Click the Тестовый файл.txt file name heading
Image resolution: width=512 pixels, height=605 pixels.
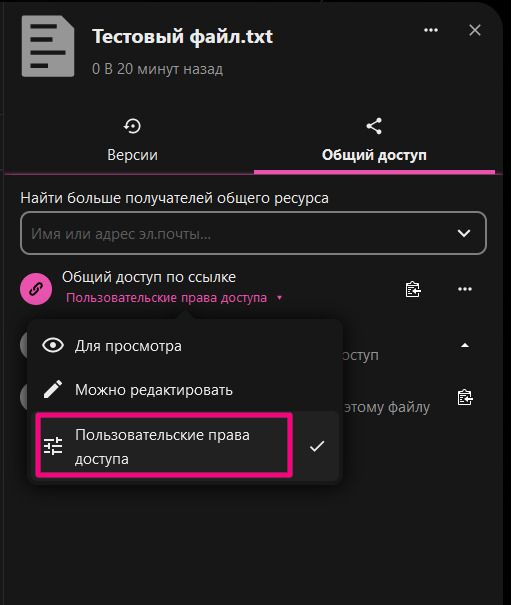pyautogui.click(x=182, y=37)
